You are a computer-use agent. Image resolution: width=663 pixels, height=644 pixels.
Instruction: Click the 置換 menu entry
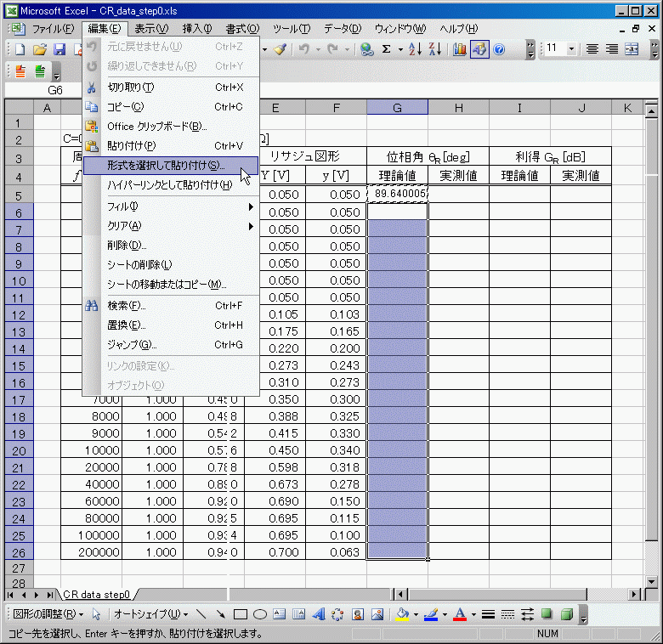[x=127, y=325]
